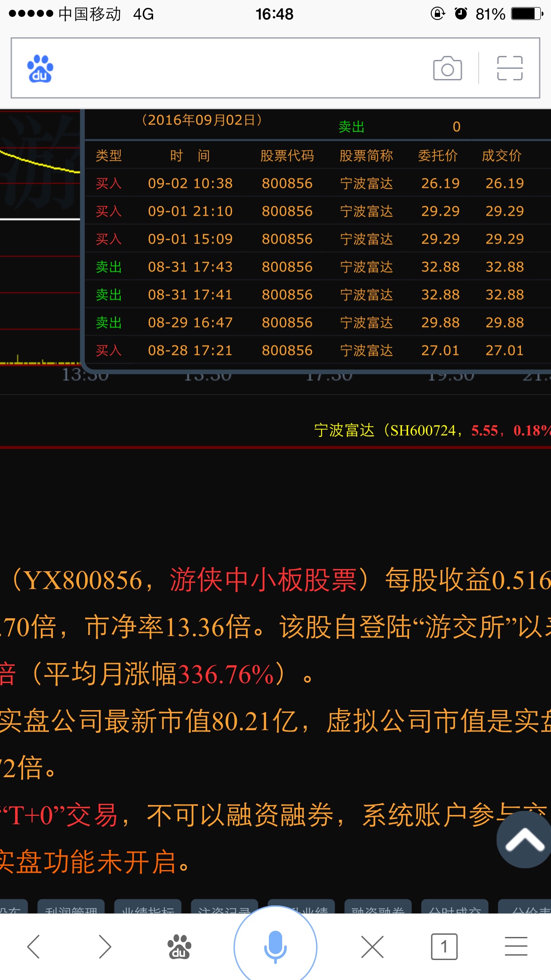Focus the Baidu search input field
The height and width of the screenshot is (980, 551).
click(240, 68)
